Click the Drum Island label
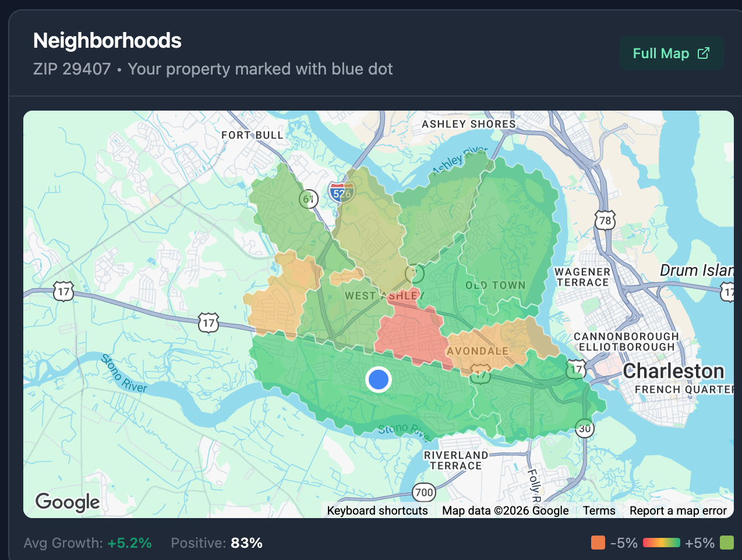 tap(697, 271)
